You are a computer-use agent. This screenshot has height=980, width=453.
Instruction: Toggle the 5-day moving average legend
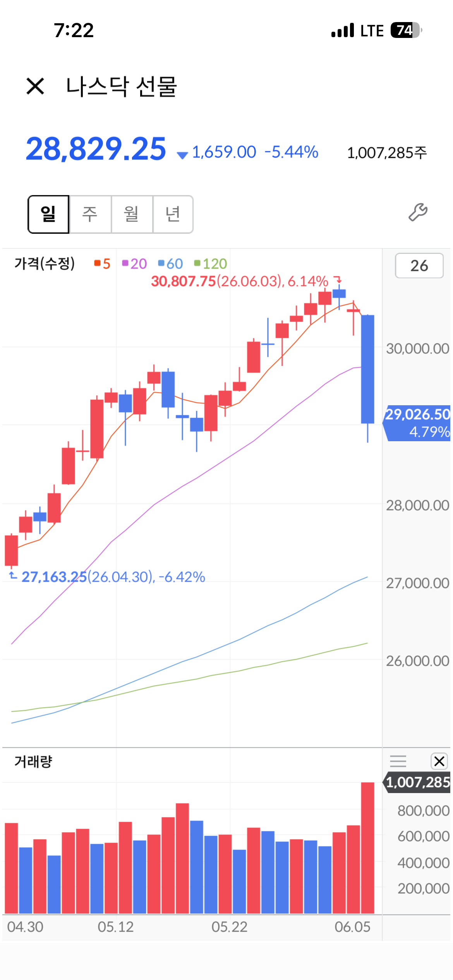click(x=102, y=264)
